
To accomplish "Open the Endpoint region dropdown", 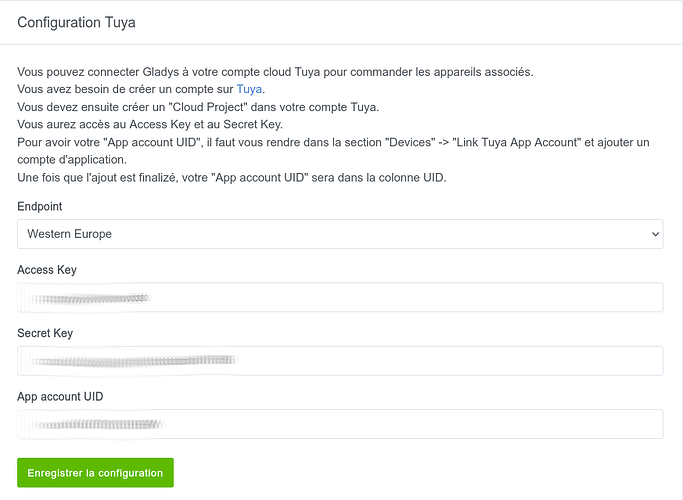I will tap(340, 234).
